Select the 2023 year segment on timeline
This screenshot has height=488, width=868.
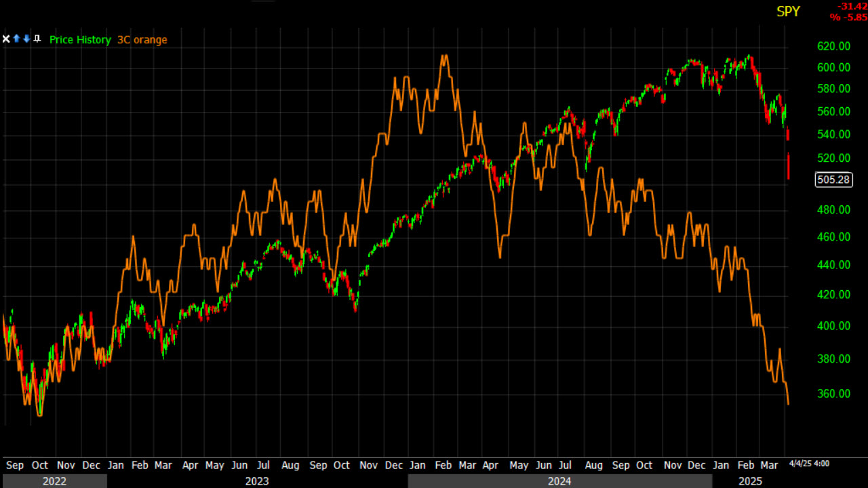(x=257, y=481)
